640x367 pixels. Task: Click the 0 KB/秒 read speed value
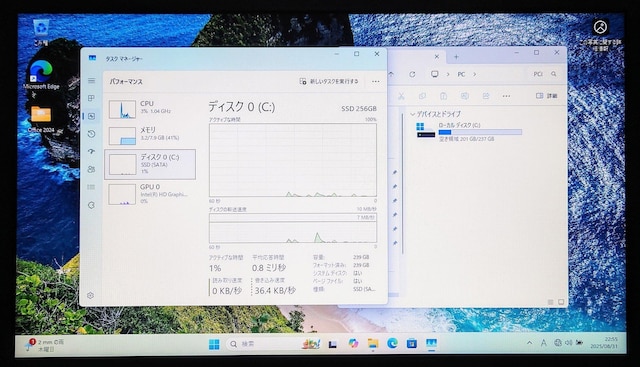click(227, 291)
